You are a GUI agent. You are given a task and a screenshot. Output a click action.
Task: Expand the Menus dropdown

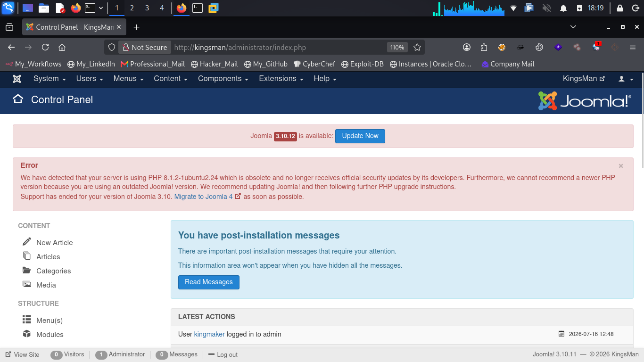128,79
